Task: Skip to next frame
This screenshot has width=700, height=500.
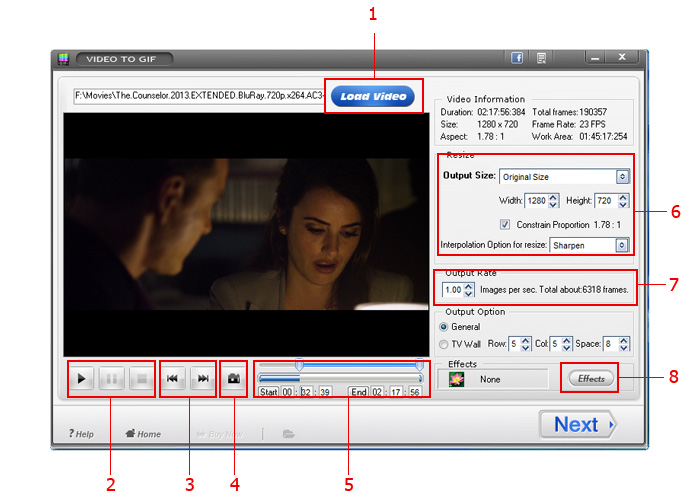Action: 202,379
